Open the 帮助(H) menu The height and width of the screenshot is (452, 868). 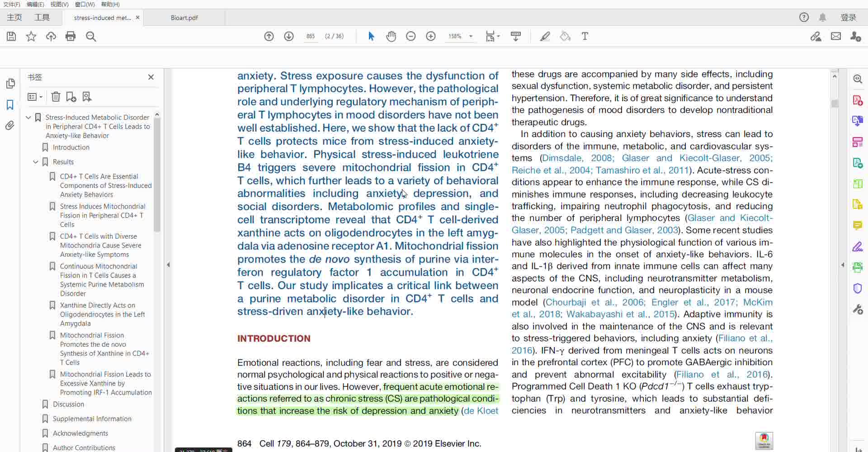[x=110, y=4]
